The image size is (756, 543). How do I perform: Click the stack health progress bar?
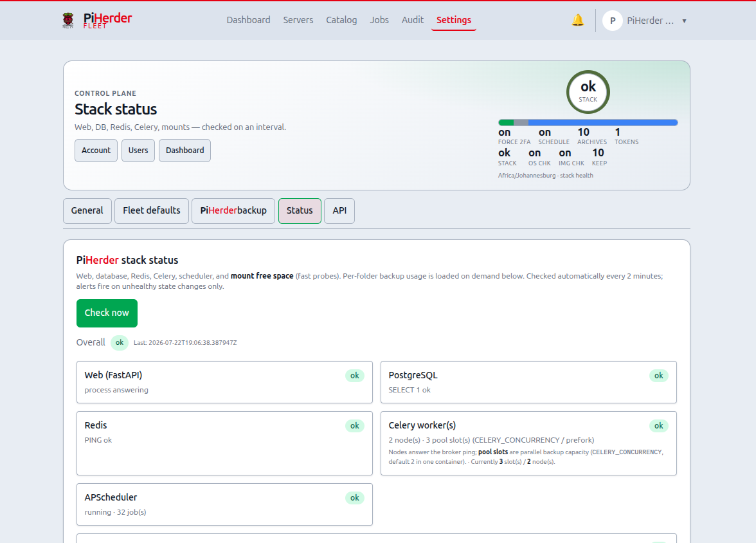588,123
